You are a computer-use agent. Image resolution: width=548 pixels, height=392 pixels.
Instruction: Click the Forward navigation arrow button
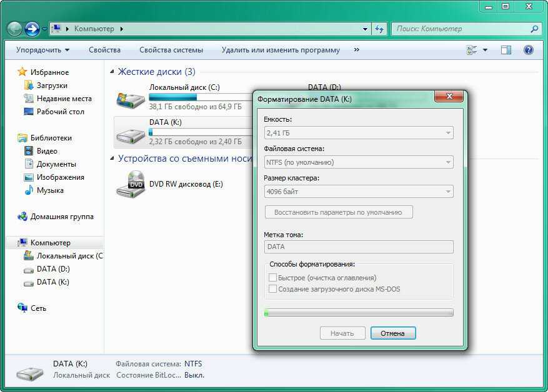(x=32, y=29)
